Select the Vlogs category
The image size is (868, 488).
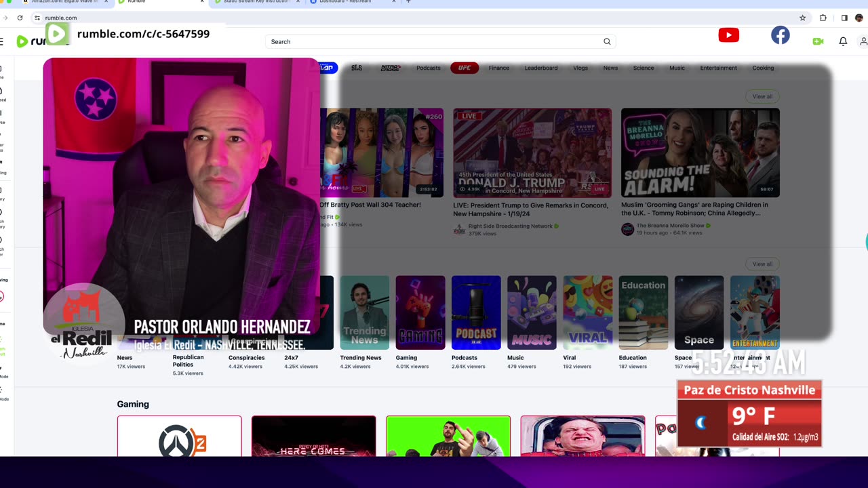coord(580,68)
